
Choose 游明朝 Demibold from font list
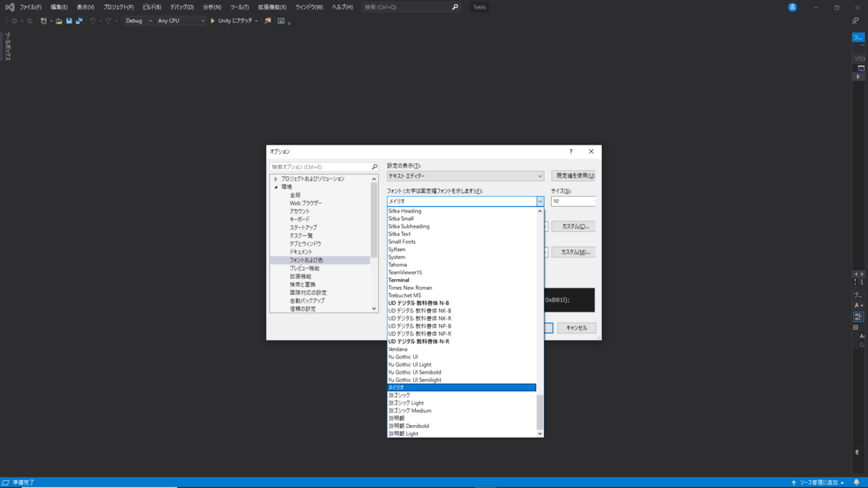pyautogui.click(x=461, y=426)
